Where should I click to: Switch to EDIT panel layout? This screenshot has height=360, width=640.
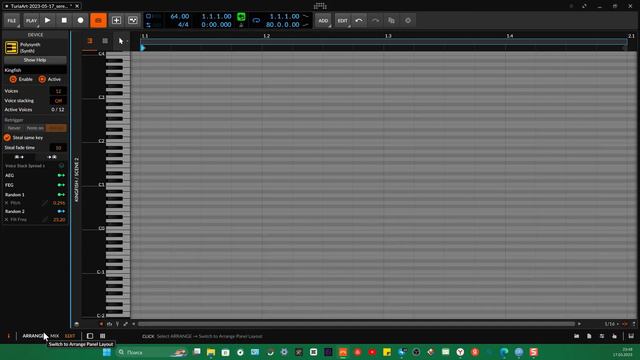click(x=70, y=336)
